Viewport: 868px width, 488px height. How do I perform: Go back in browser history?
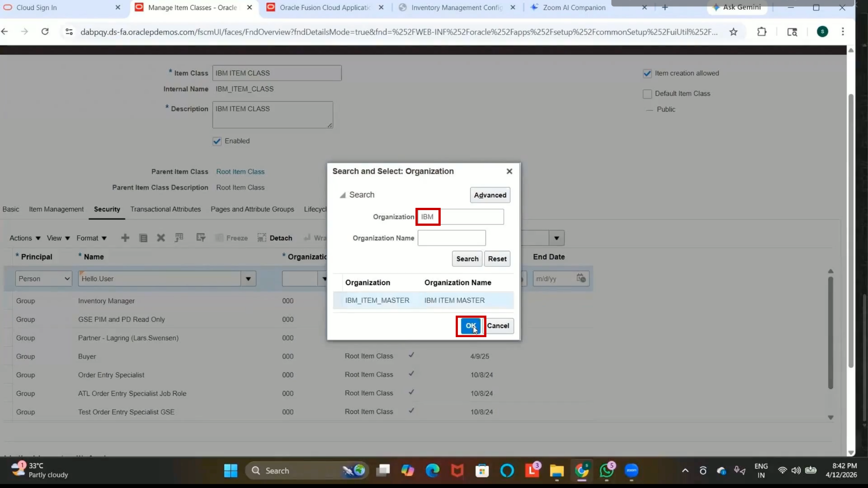tap(5, 32)
